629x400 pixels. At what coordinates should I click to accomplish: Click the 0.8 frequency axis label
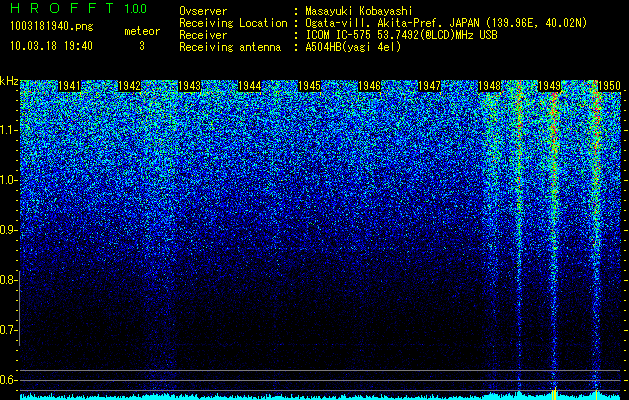pyautogui.click(x=8, y=280)
